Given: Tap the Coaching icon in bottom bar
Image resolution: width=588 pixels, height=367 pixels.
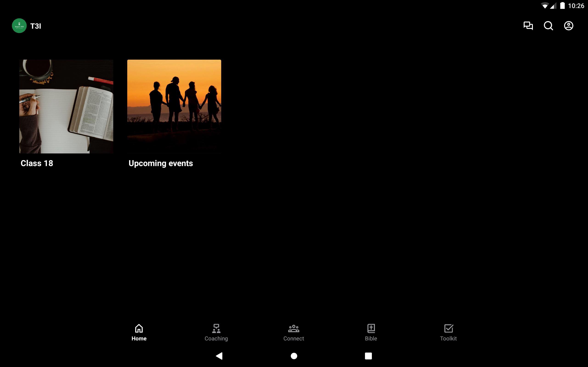Looking at the screenshot, I should [x=216, y=328].
